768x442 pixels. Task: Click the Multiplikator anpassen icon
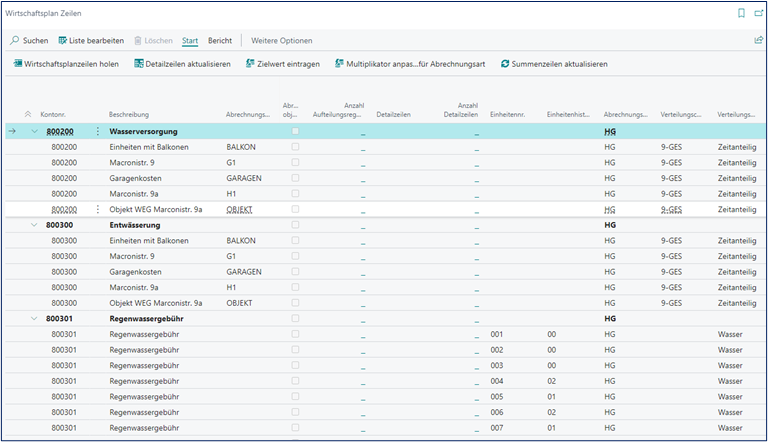[339, 64]
